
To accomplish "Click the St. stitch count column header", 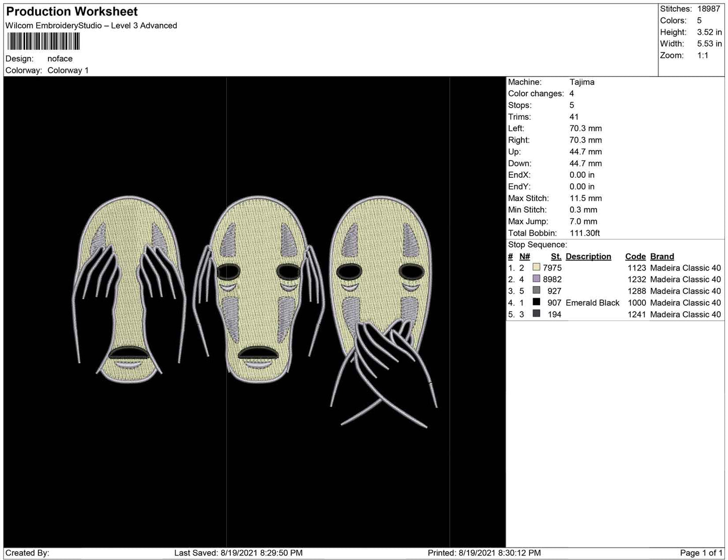I will point(556,256).
